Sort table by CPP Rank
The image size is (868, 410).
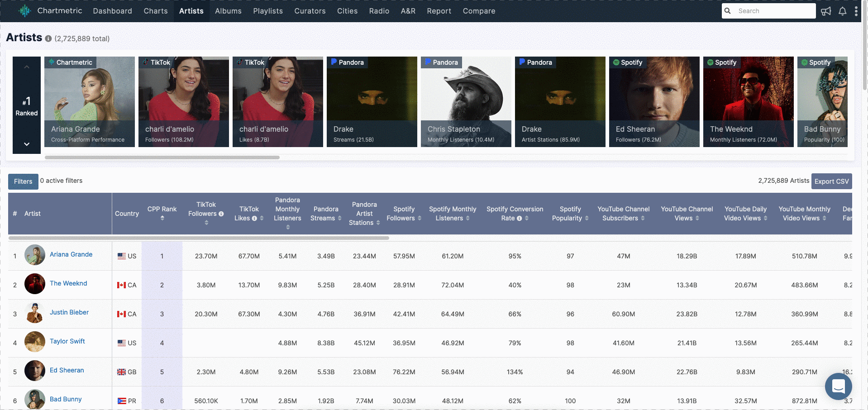point(162,218)
